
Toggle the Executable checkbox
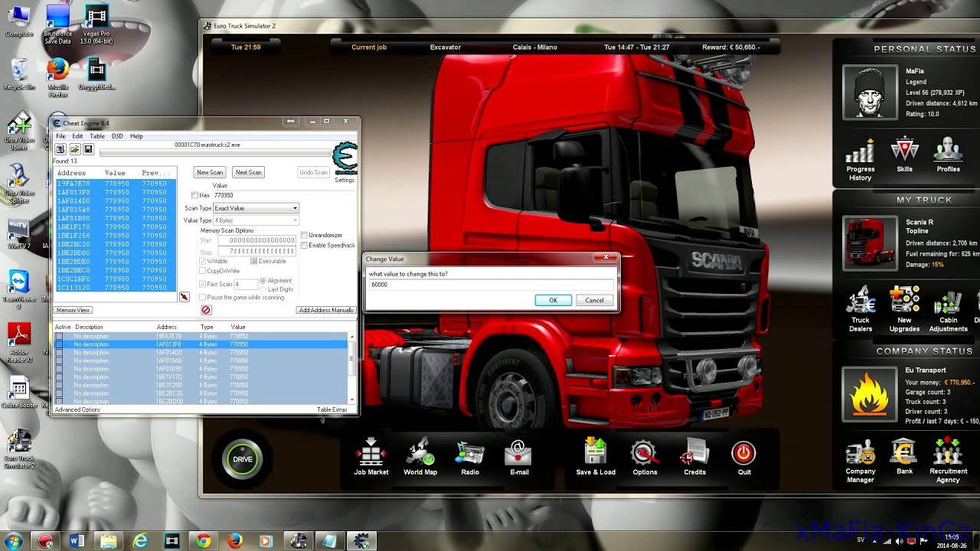pos(254,261)
